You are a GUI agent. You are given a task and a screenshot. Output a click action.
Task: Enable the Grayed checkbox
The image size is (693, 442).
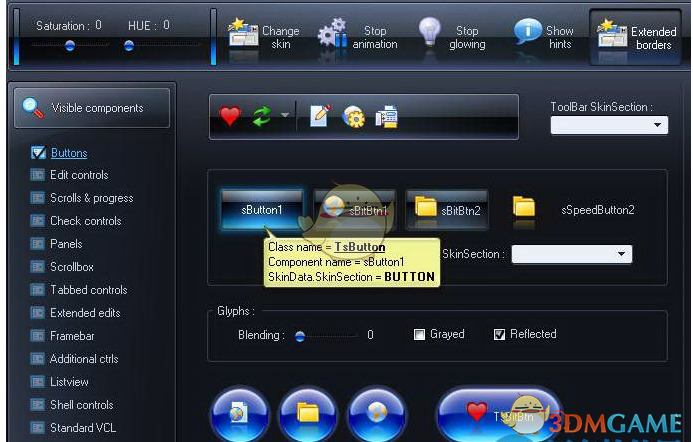tap(420, 335)
